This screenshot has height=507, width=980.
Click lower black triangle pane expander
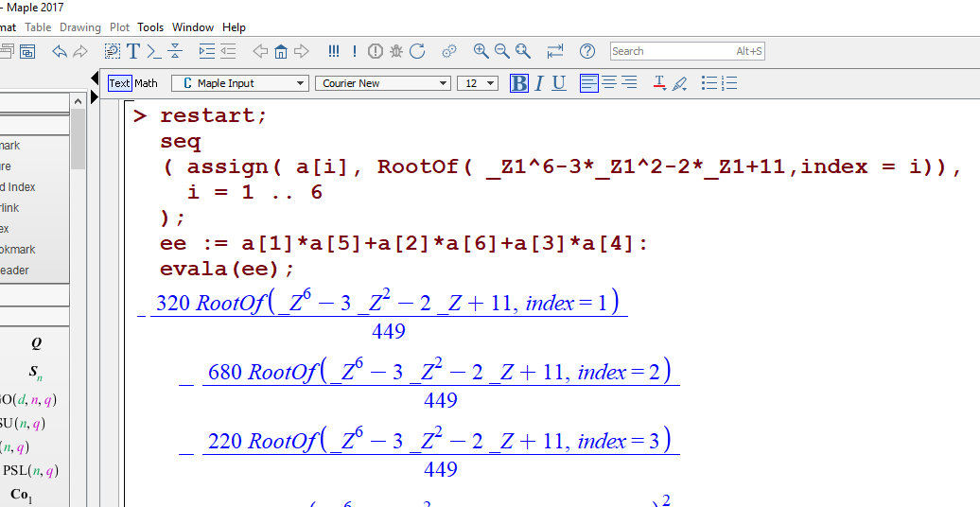(95, 96)
